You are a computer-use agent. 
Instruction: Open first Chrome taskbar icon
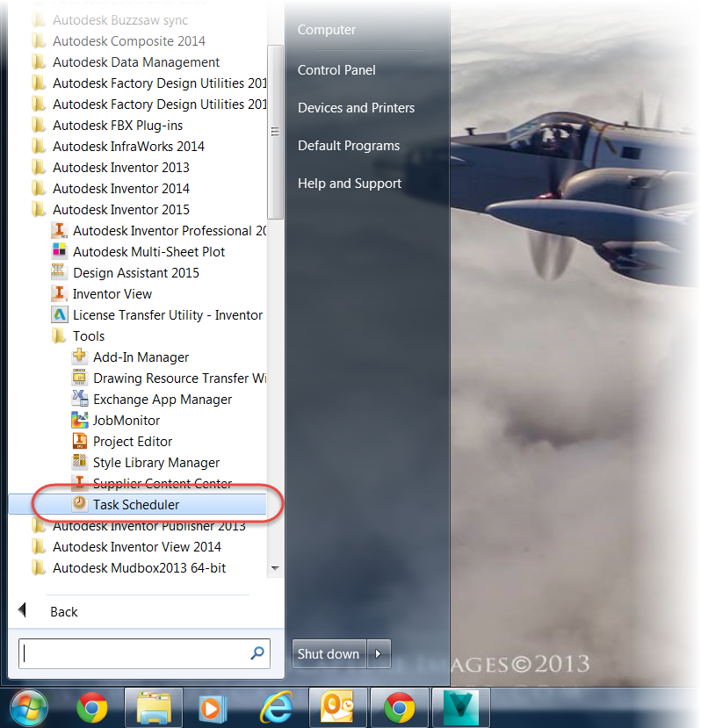(x=91, y=708)
